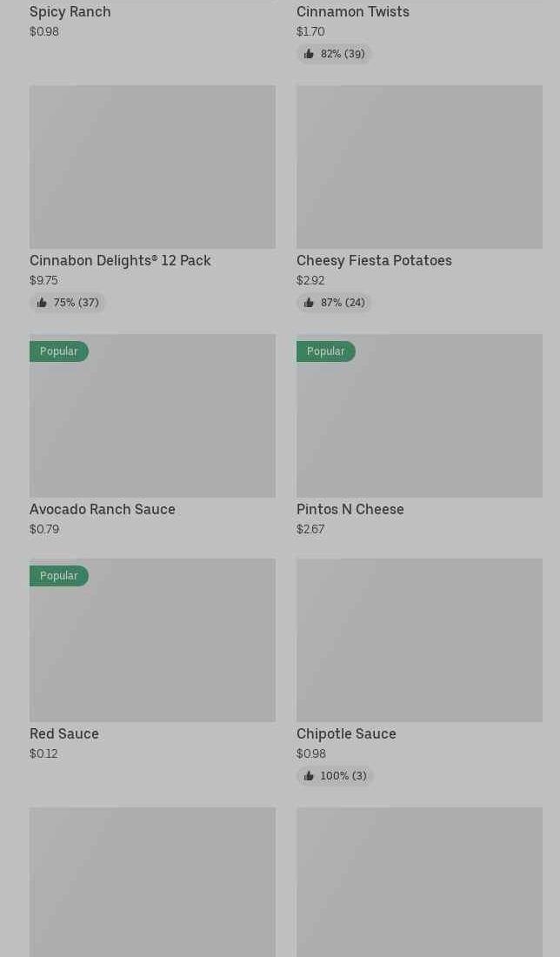This screenshot has width=560, height=957.
Task: Select the Pintos N Cheese image
Action: [x=419, y=426]
